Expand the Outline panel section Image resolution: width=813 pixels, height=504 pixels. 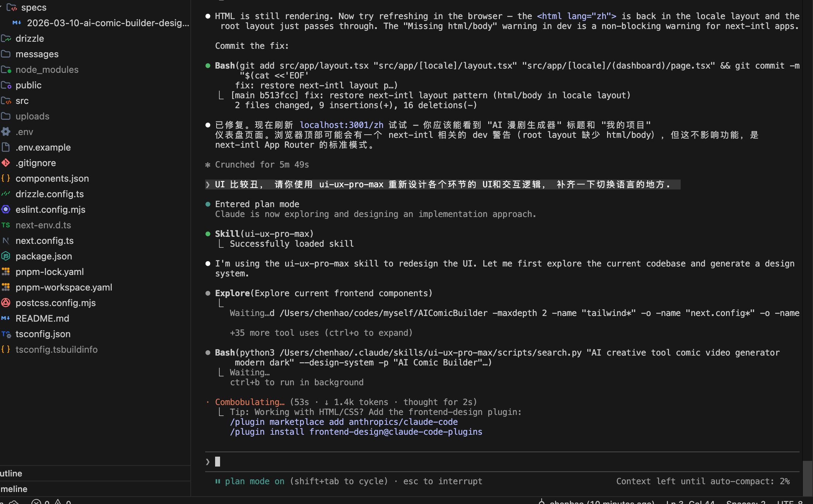(x=11, y=473)
